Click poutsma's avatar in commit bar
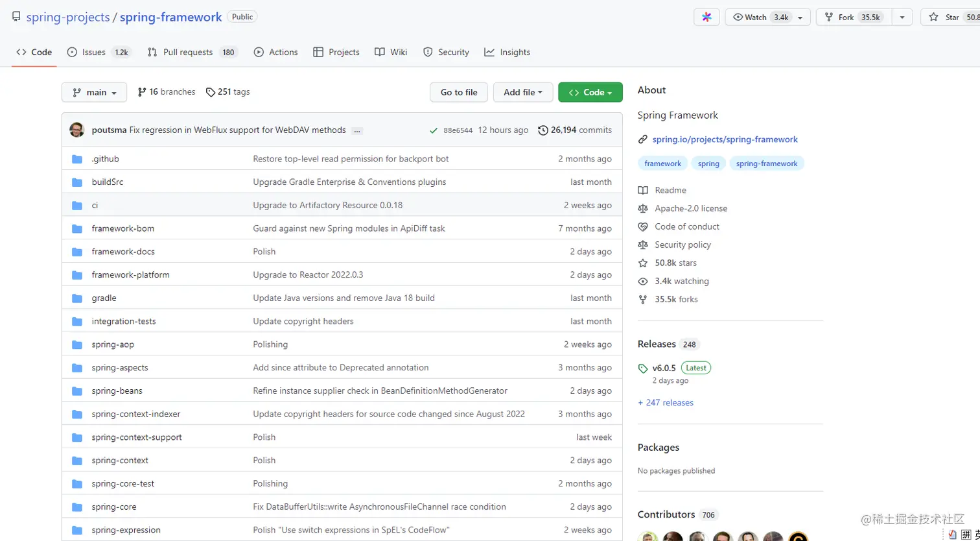Screen dimensions: 980x541 click(77, 130)
